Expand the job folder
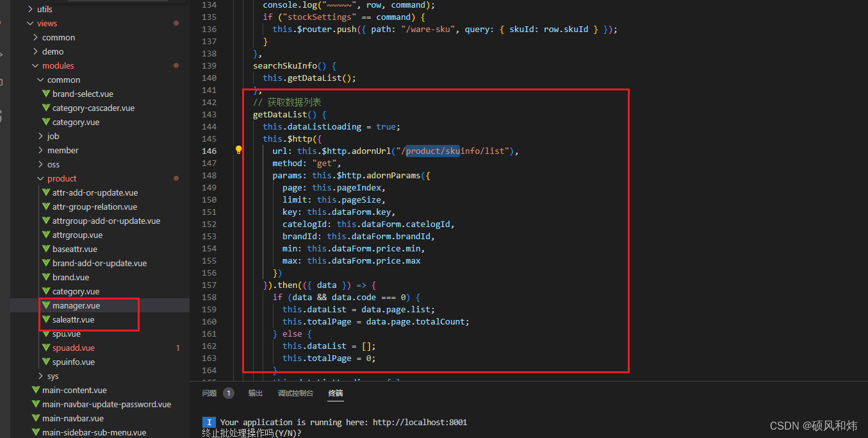The image size is (868, 438). 40,136
